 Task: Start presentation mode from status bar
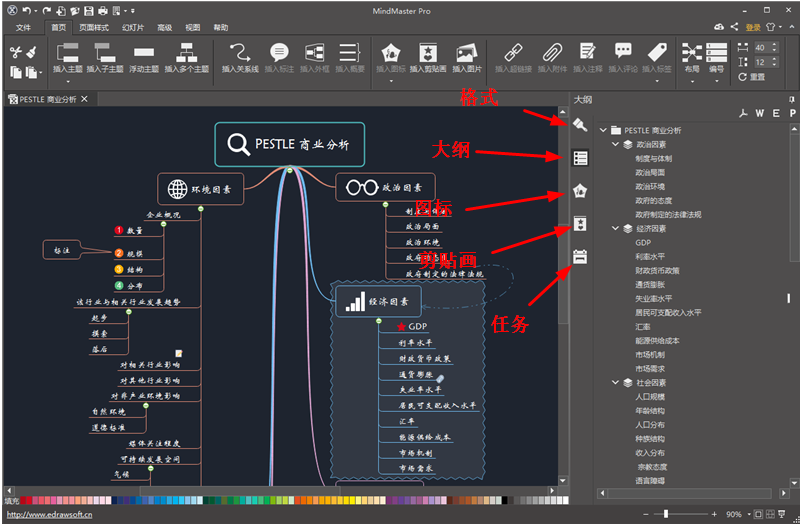781,514
